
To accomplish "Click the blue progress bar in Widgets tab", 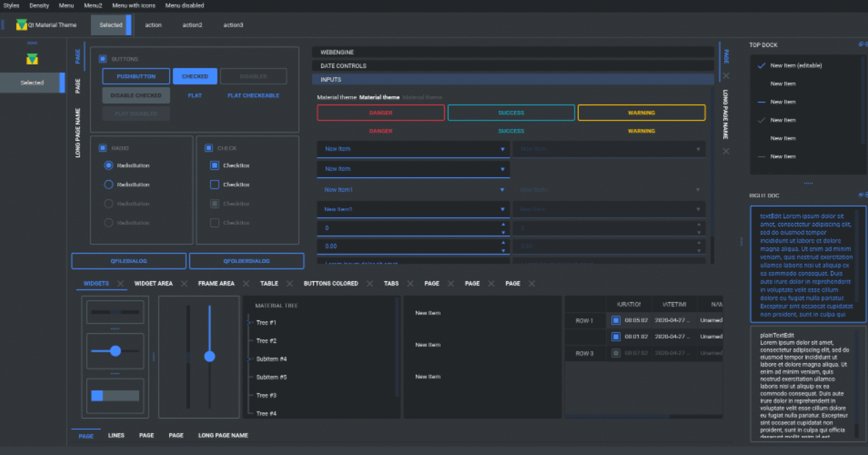I will click(x=115, y=395).
